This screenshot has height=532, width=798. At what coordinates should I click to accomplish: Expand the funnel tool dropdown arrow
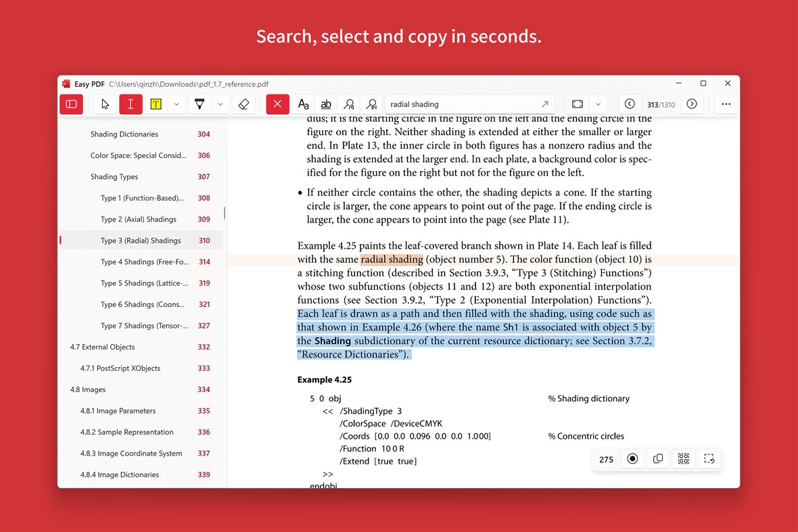tap(219, 103)
